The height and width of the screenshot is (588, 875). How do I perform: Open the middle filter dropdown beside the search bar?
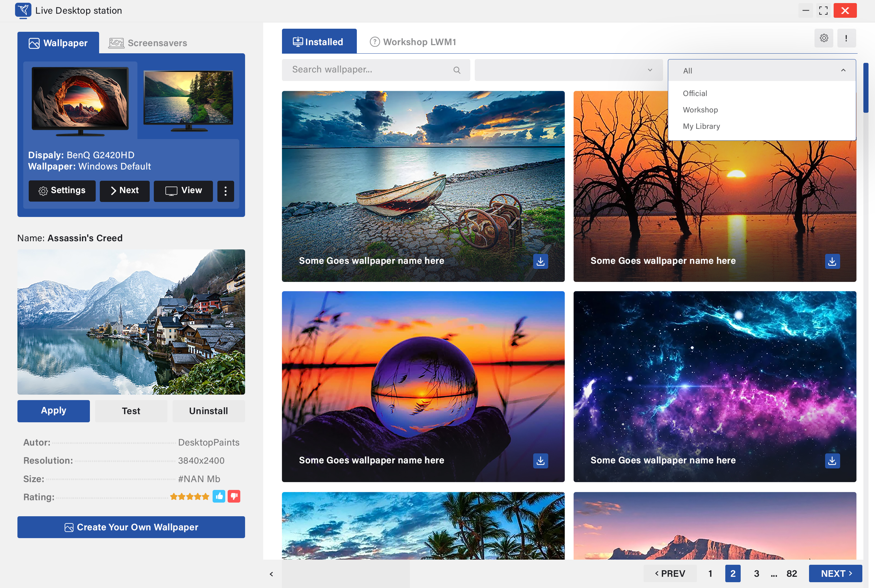[569, 70]
